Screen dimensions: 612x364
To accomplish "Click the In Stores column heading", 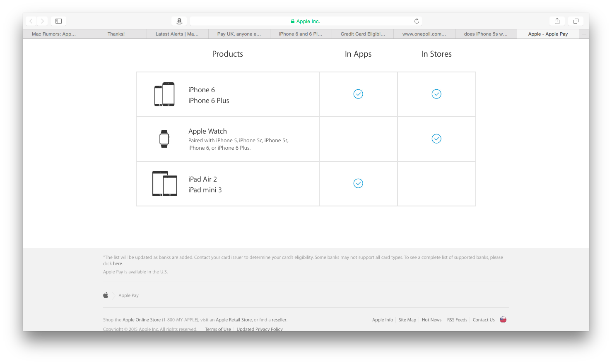I will [436, 54].
